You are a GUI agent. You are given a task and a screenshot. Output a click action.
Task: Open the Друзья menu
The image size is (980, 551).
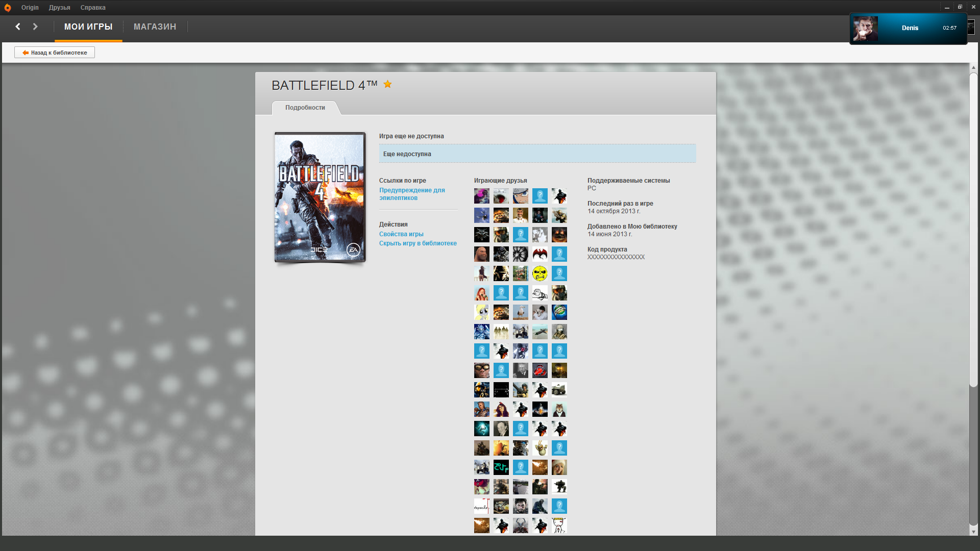[59, 8]
